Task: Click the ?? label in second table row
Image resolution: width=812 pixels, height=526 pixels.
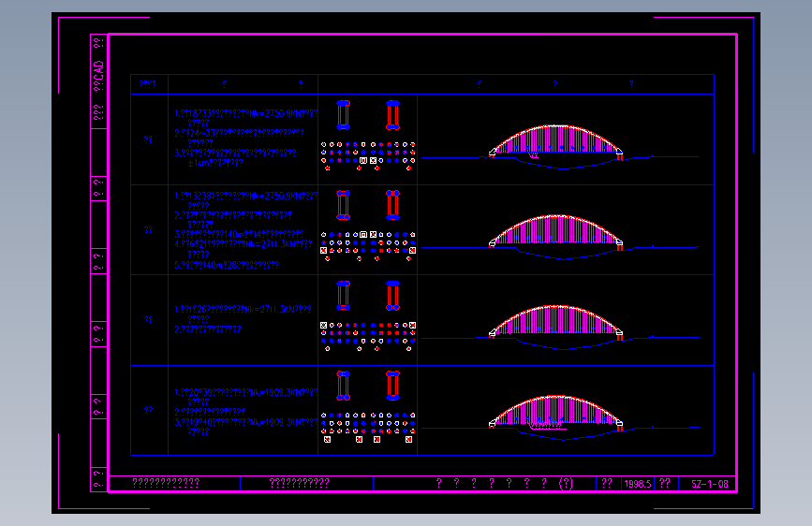Action: pos(149,229)
